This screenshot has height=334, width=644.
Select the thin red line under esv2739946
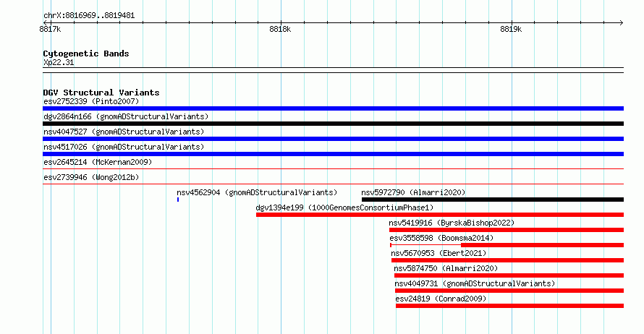click(x=333, y=184)
